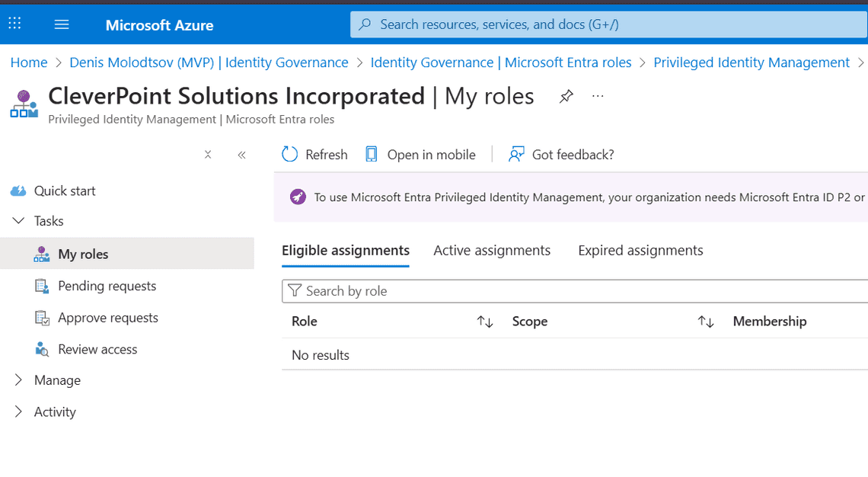Image resolution: width=868 pixels, height=477 pixels.
Task: Switch to Expired assignments tab
Action: 640,251
